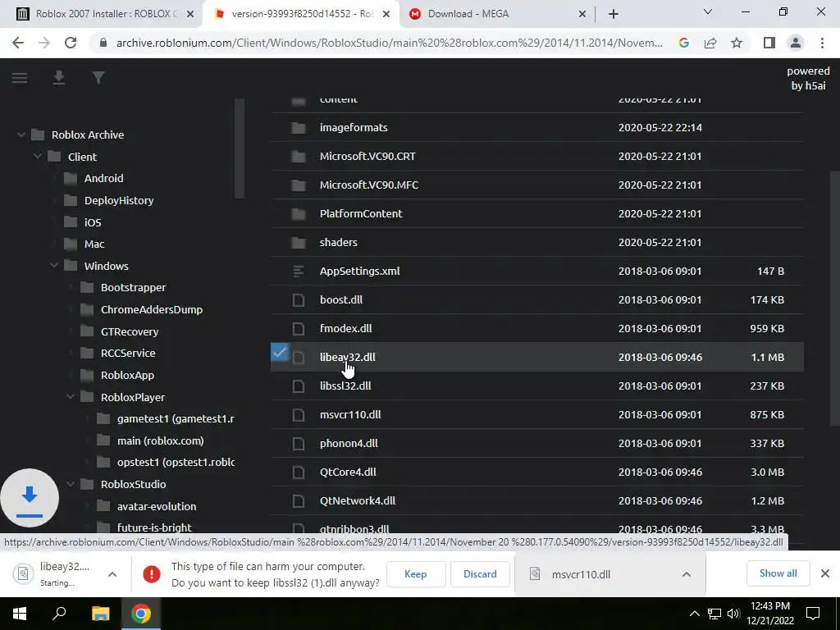Click the page vertical scrollbar
This screenshot has width=840, height=630.
(834, 299)
